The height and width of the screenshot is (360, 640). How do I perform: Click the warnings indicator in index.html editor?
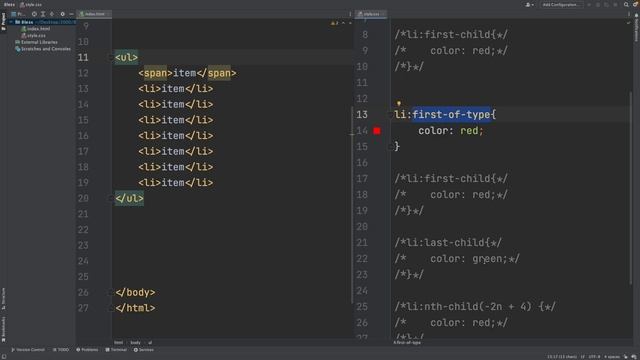334,23
